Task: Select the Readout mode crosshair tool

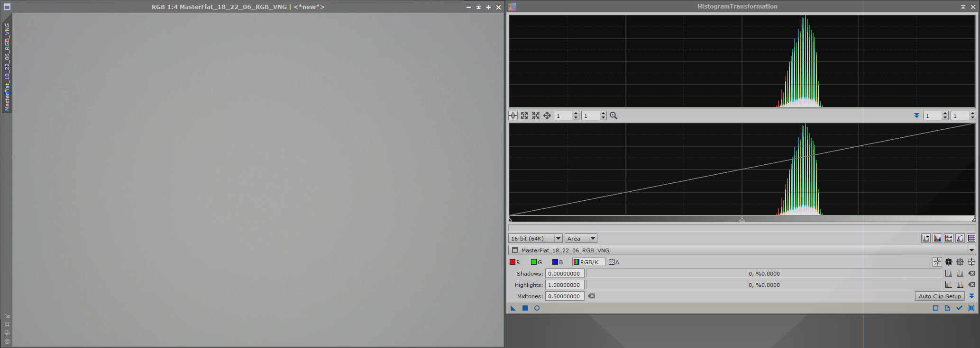Action: (x=513, y=116)
